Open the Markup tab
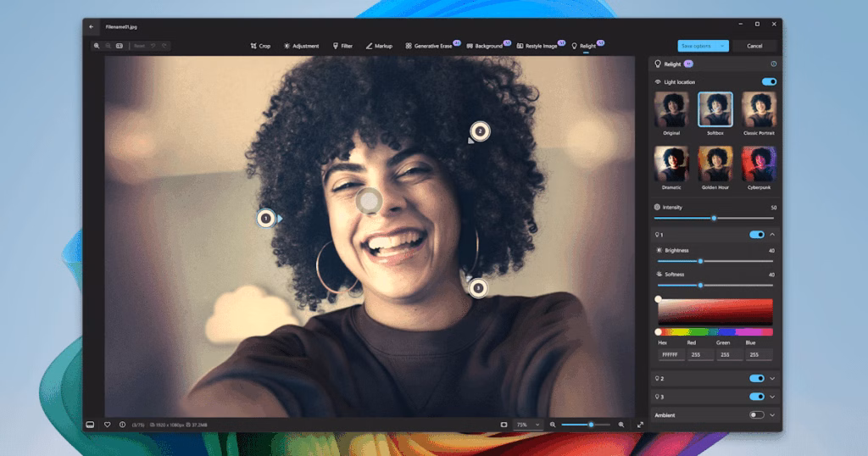The width and height of the screenshot is (868, 456). click(x=379, y=46)
